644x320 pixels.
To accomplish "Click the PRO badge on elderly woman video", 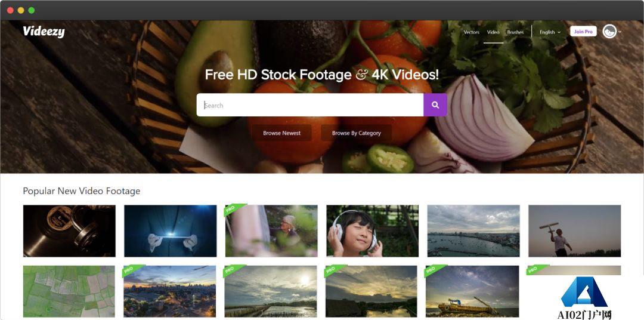I will [234, 210].
